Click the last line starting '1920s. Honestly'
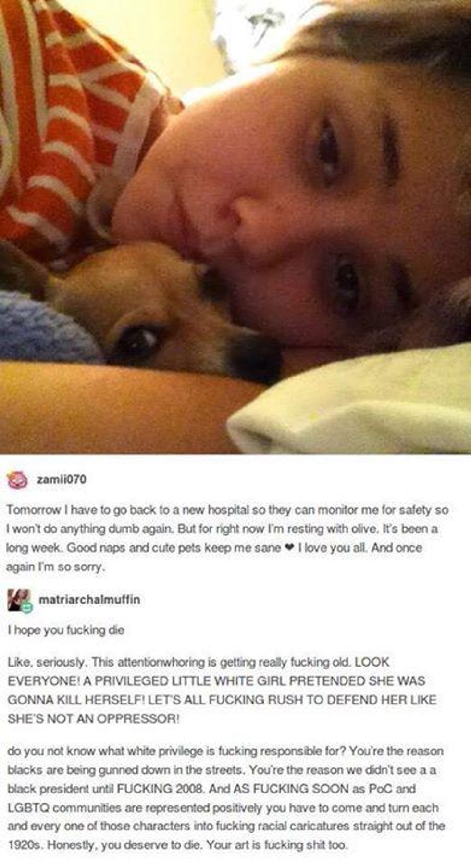This screenshot has width=471, height=868. [x=177, y=845]
